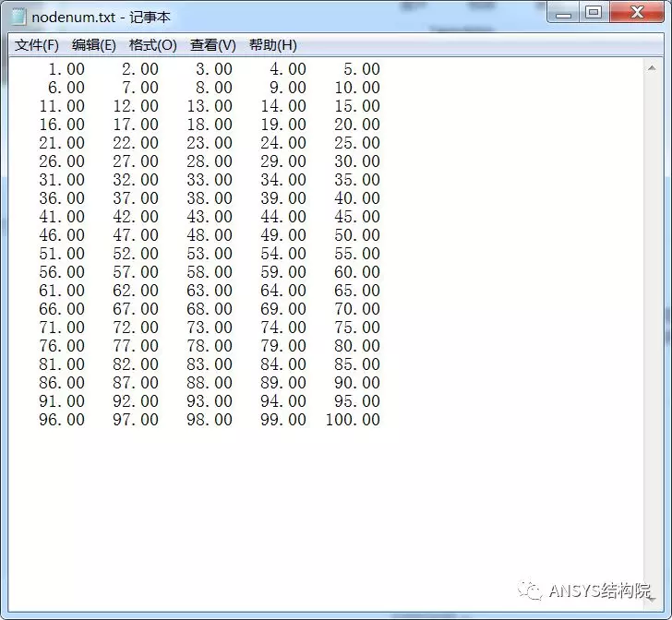Open the 编辑(E) menu
This screenshot has width=672, height=620.
click(x=94, y=45)
